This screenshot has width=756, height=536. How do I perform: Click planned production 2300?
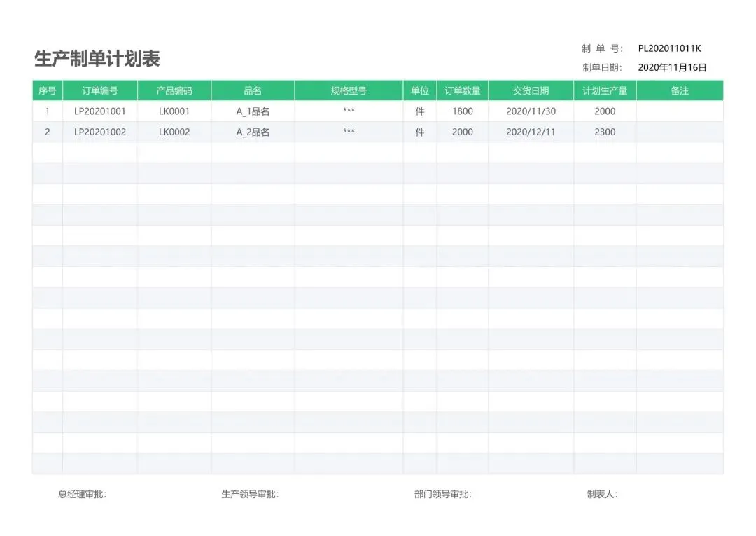(605, 132)
